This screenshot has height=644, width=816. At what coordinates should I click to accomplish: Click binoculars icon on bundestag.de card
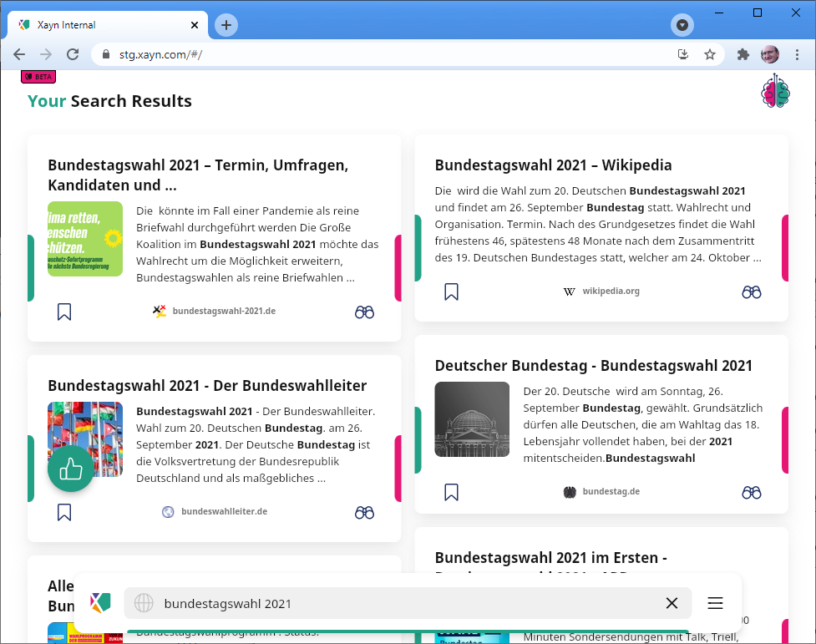tap(752, 493)
